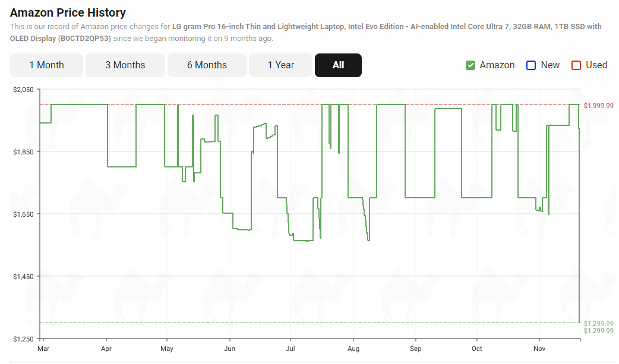Click the Nov x-axis label

click(x=539, y=349)
